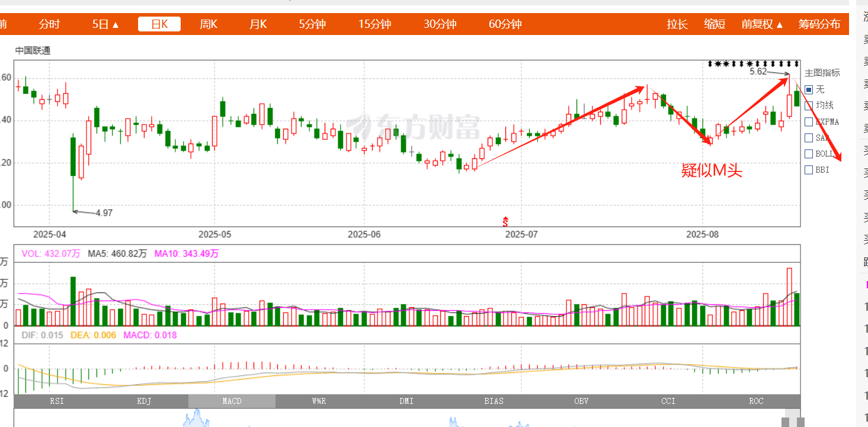The image size is (868, 427).
Task: Click 拉长 to stretch the chart
Action: 677,24
